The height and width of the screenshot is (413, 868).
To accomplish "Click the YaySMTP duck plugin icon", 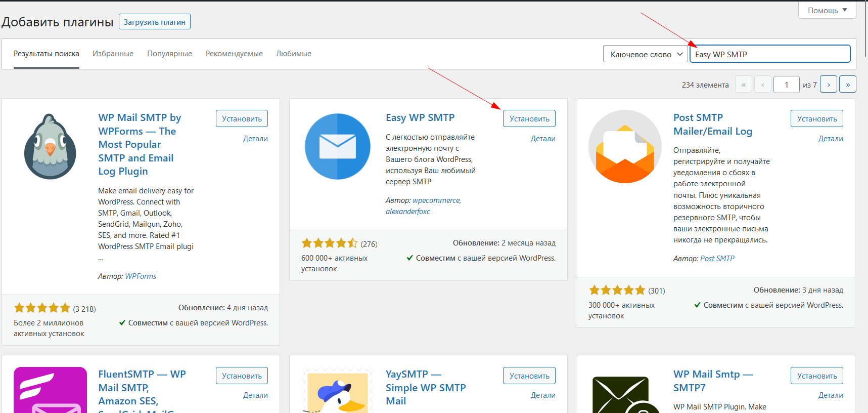I will click(337, 391).
